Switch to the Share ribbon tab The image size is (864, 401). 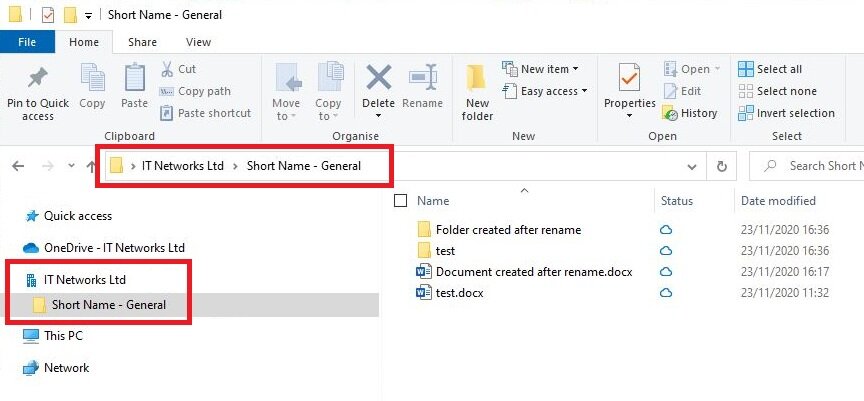coord(142,42)
